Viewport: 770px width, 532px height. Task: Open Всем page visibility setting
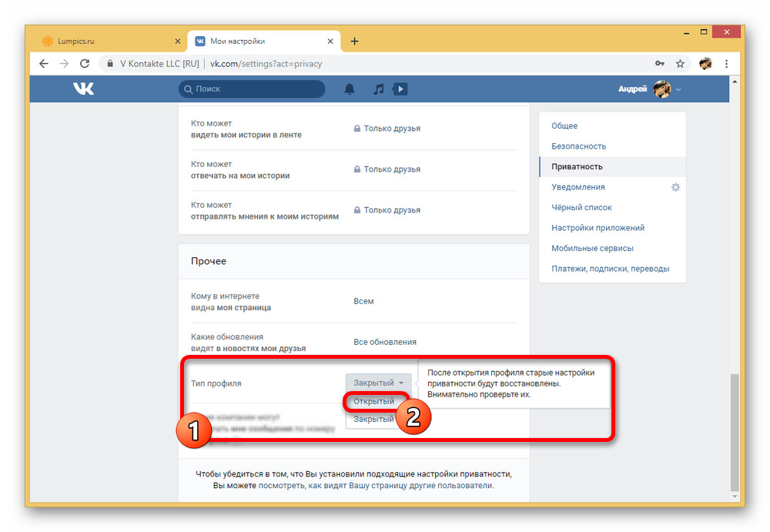coord(363,301)
